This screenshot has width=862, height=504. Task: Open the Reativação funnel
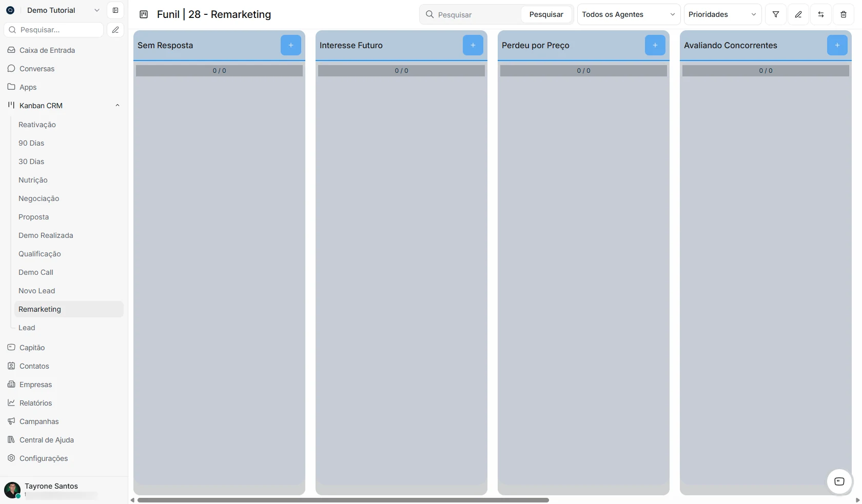pyautogui.click(x=69, y=125)
